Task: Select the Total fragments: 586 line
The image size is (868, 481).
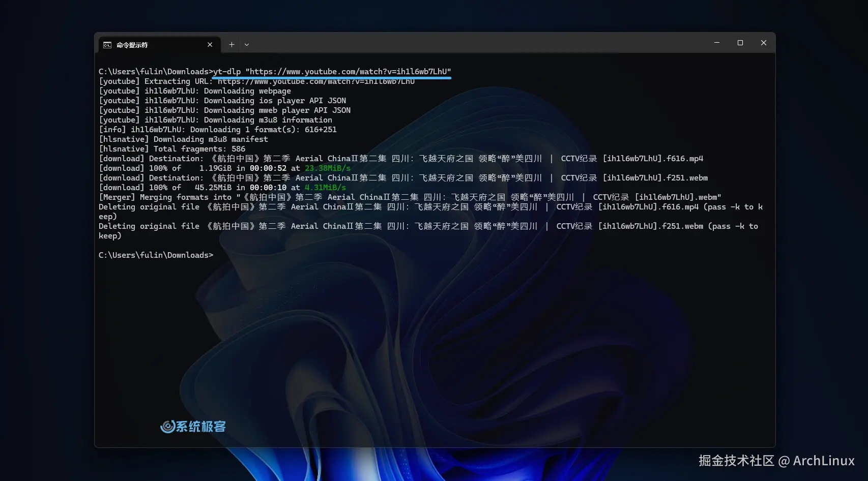Action: point(172,148)
